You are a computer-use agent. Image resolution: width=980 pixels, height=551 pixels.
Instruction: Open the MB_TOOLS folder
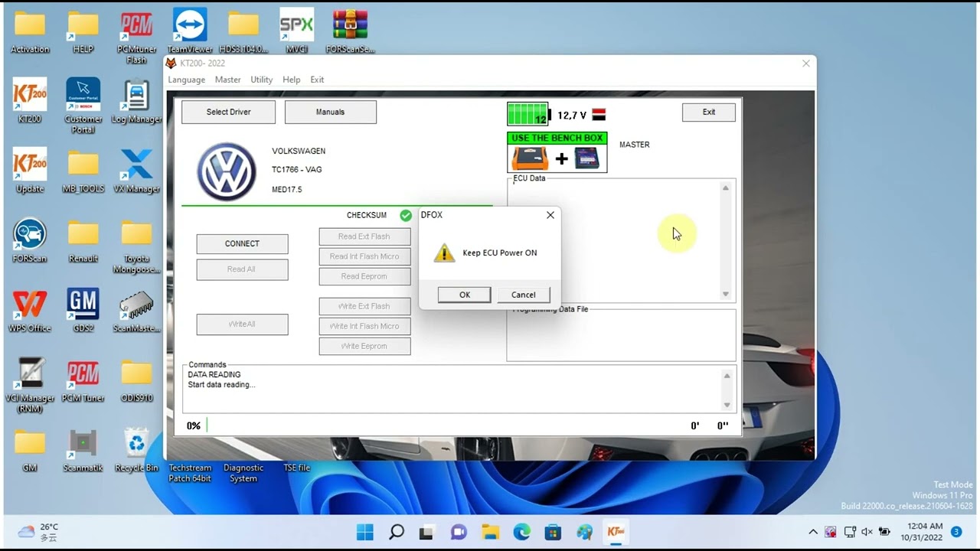point(83,171)
